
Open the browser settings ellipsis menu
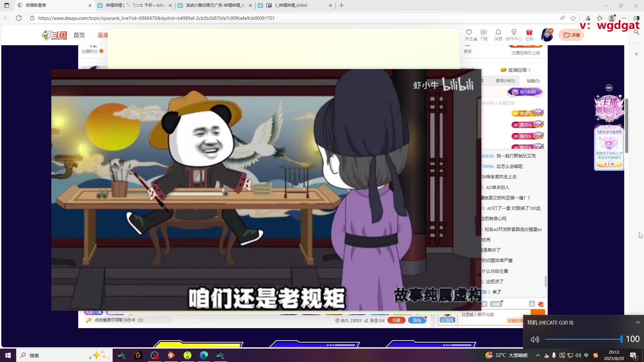click(x=624, y=18)
